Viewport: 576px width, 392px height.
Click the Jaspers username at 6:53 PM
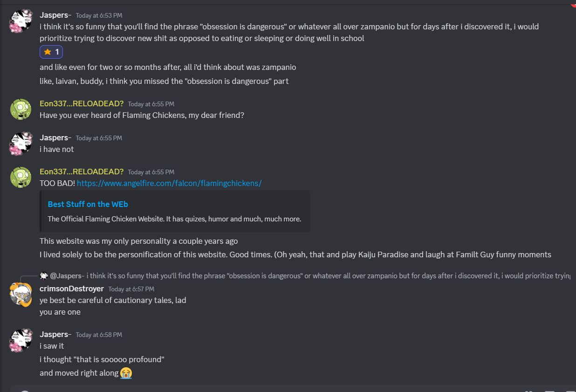pyautogui.click(x=55, y=15)
